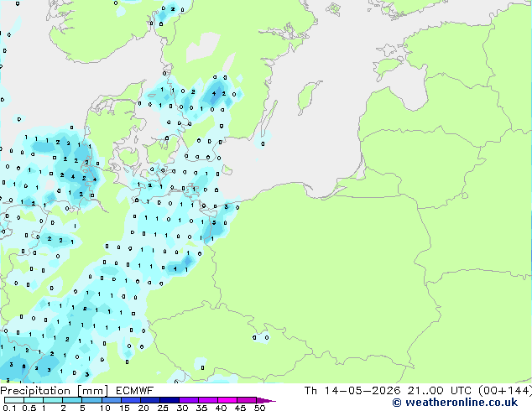Click the '35' legend scale label
532x411 pixels.
(x=201, y=408)
